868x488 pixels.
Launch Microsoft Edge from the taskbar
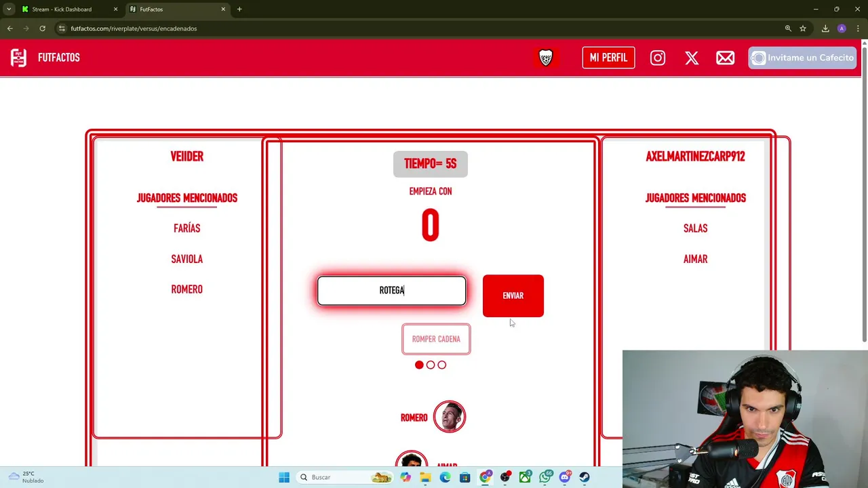[445, 477]
